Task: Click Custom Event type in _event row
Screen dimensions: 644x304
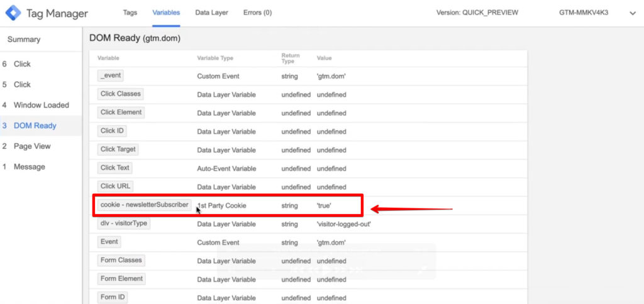Action: tap(218, 76)
